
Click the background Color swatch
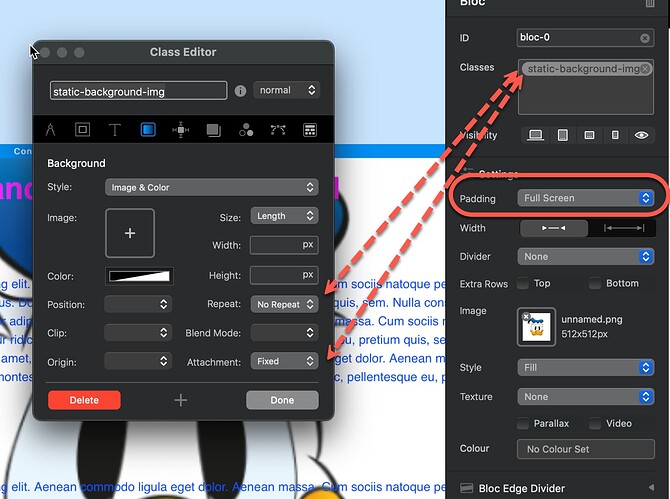tap(139, 276)
